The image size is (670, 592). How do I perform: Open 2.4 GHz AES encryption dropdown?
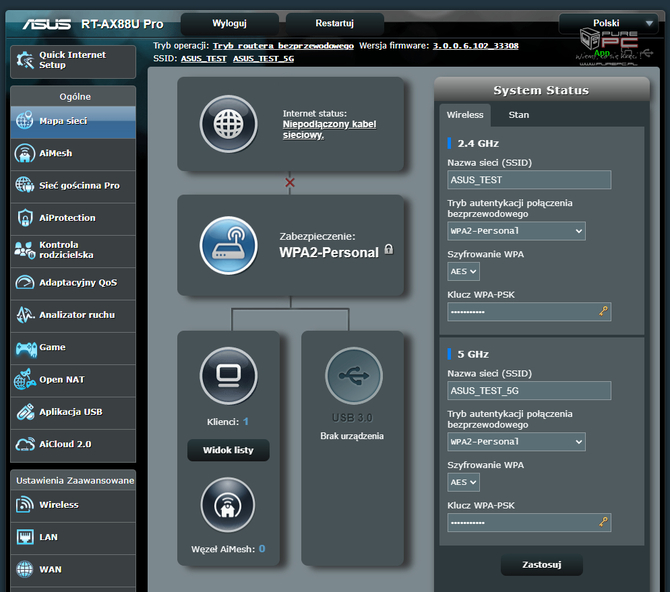pyautogui.click(x=463, y=271)
